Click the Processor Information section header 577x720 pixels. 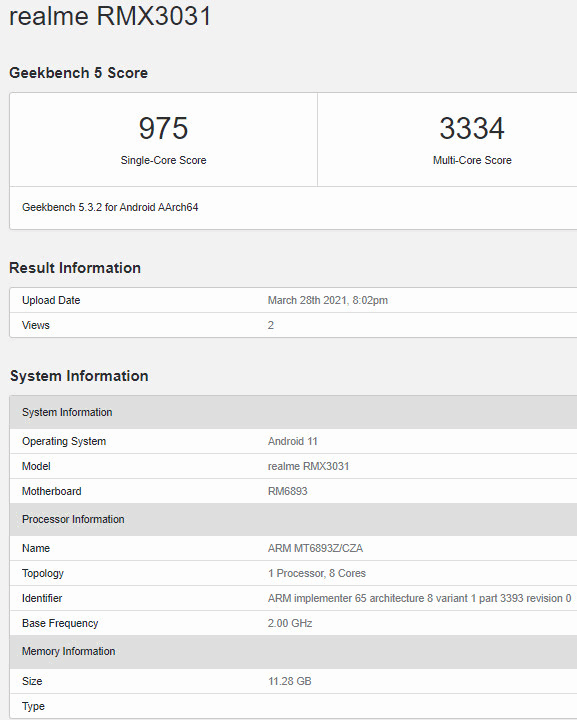(x=293, y=519)
